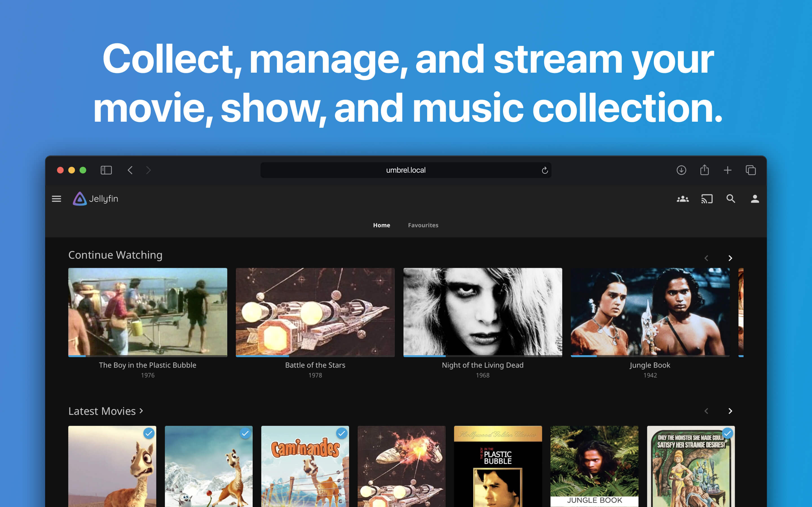This screenshot has width=812, height=507.
Task: Open Night of the Living Dead 1968
Action: pos(482,312)
